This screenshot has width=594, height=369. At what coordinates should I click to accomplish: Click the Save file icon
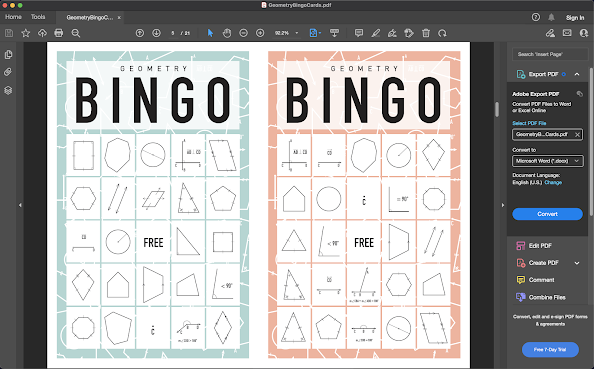[9, 33]
